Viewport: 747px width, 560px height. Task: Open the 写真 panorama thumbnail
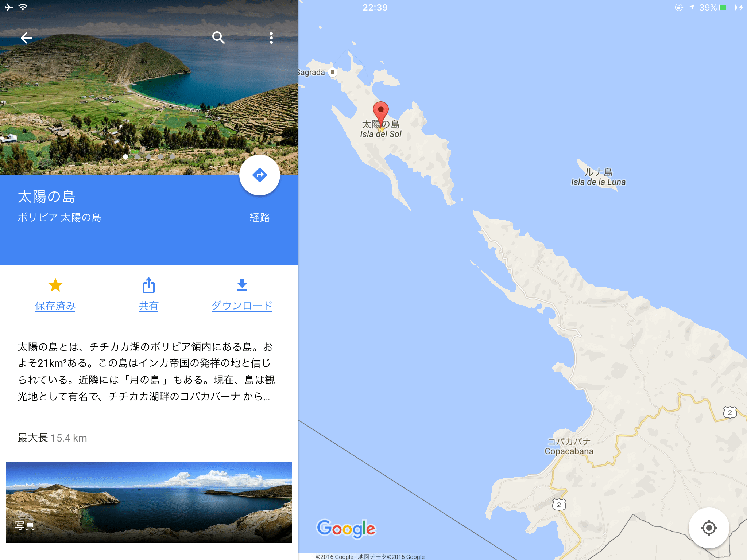coord(149,502)
